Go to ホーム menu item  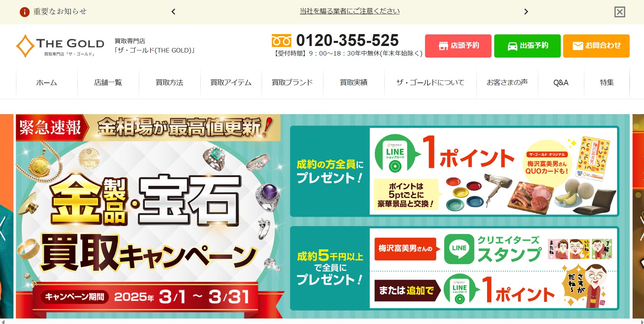click(x=47, y=83)
